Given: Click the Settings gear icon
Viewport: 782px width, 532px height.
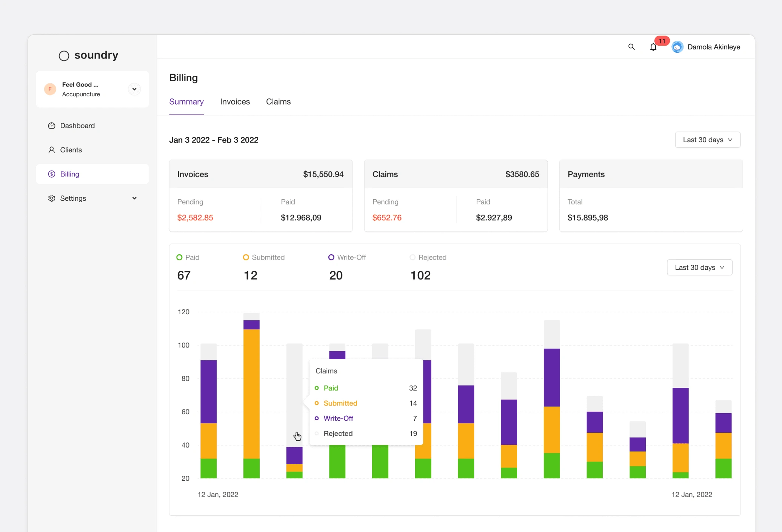Looking at the screenshot, I should coord(52,198).
